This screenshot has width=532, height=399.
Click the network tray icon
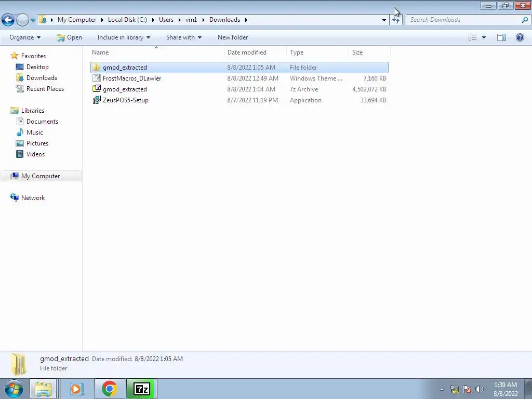[455, 389]
